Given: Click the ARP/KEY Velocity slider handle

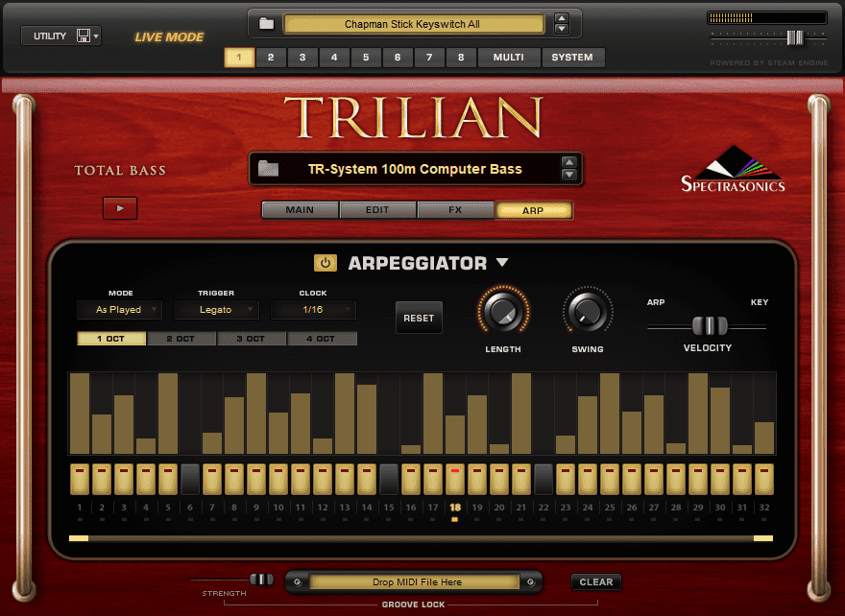Looking at the screenshot, I should click(710, 326).
